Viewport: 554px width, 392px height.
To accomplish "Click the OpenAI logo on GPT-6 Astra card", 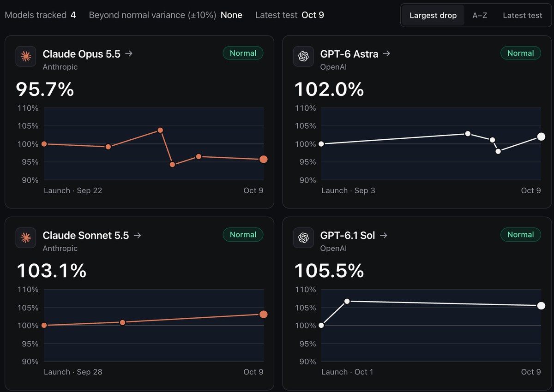I will [x=303, y=57].
